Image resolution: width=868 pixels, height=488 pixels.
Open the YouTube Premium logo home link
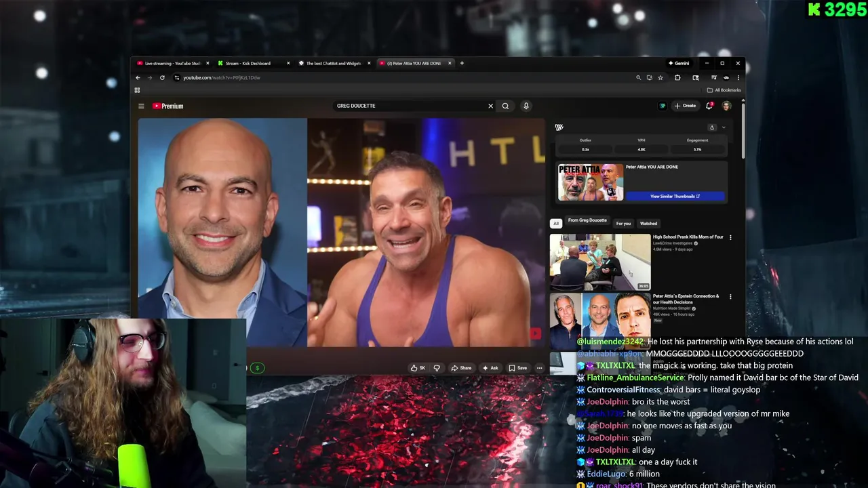coord(167,106)
